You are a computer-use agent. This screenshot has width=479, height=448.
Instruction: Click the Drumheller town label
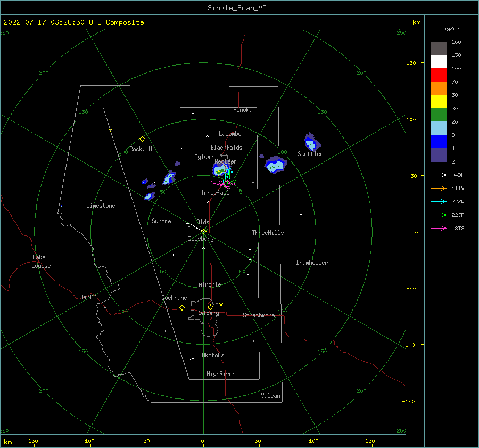point(312,263)
